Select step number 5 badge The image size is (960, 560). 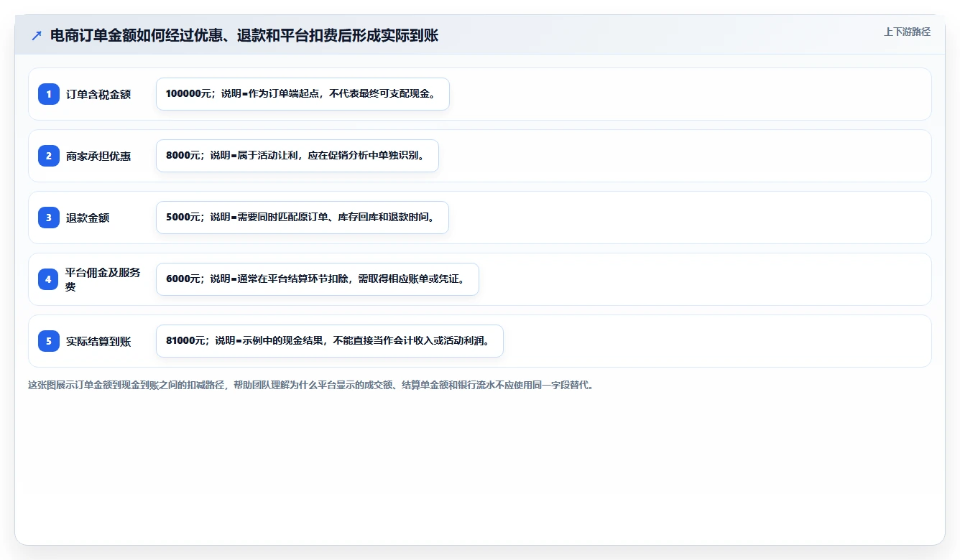pos(49,341)
